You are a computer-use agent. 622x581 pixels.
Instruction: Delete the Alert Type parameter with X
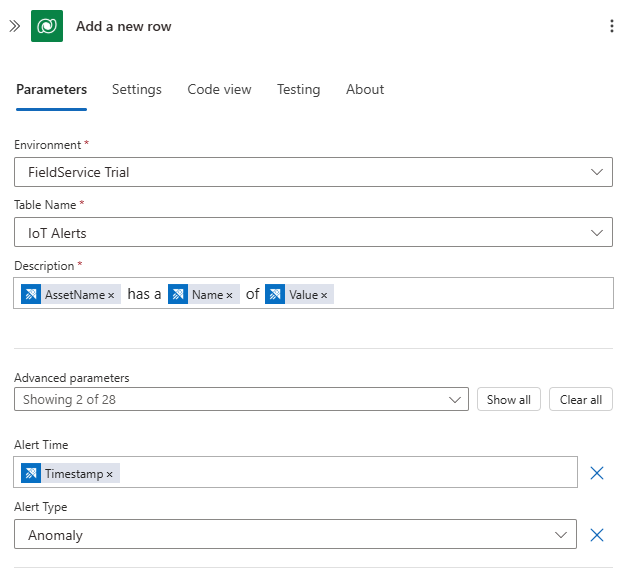point(597,535)
